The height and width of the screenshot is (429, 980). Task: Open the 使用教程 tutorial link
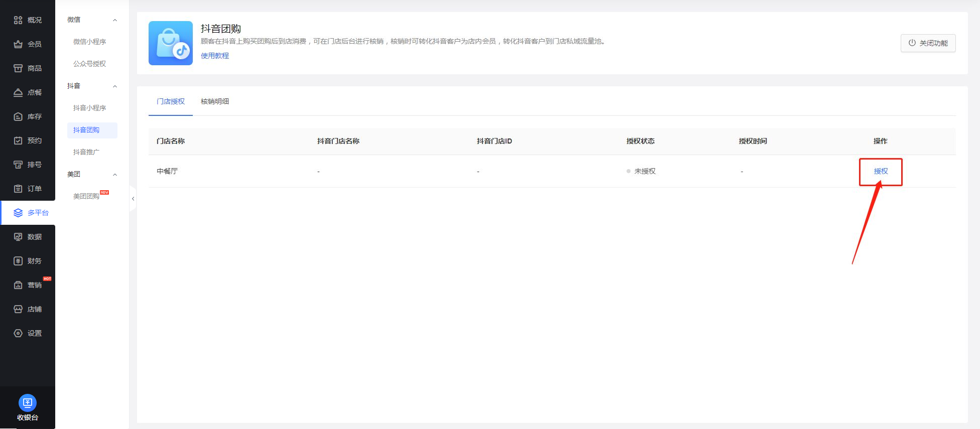(215, 56)
